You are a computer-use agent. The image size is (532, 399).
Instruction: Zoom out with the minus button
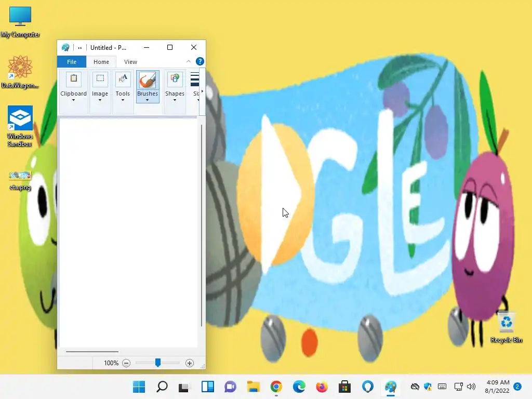(x=126, y=363)
